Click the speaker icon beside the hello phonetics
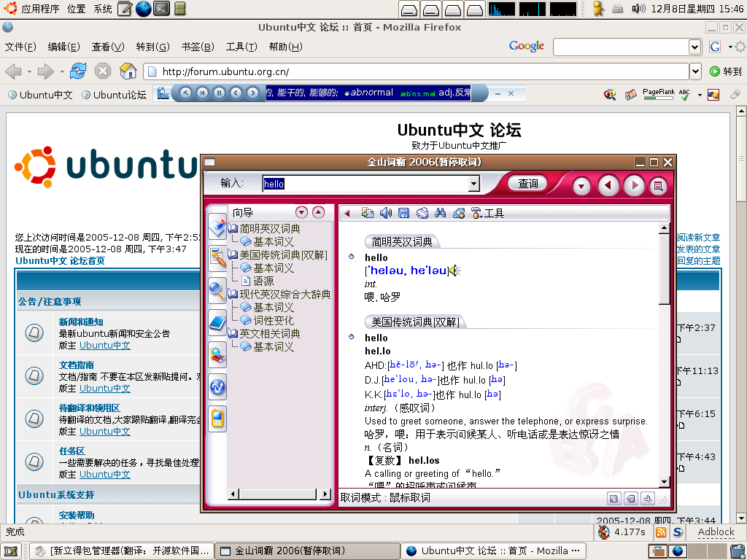Image resolution: width=747 pixels, height=560 pixels. pyautogui.click(x=455, y=271)
